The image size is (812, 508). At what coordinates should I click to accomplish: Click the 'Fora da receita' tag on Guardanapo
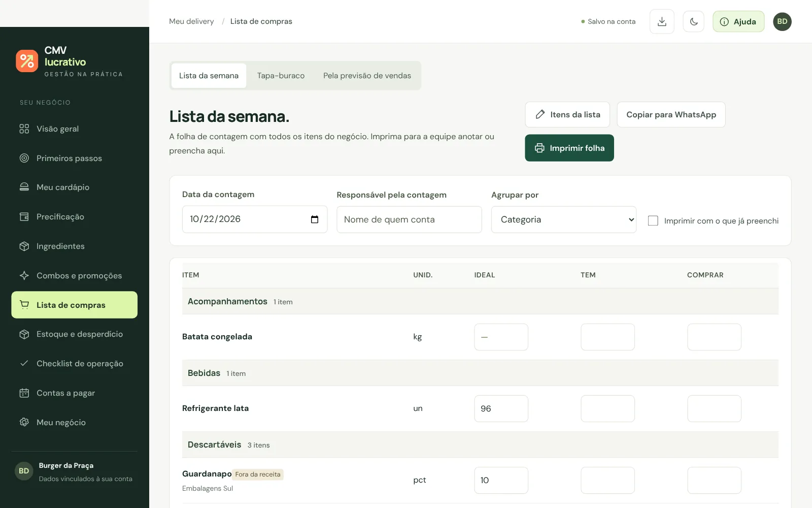click(258, 474)
